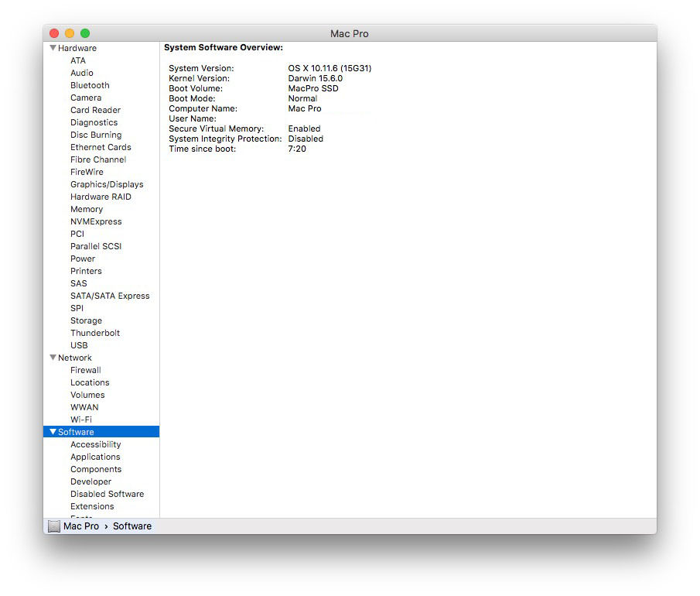Select Diagnostics in the sidebar

(x=94, y=122)
